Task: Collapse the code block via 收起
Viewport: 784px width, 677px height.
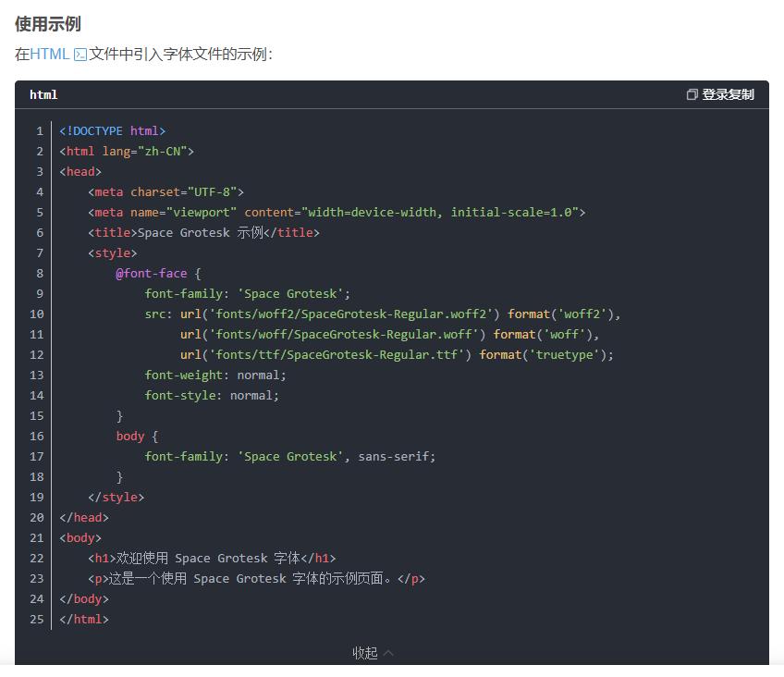Action: (365, 653)
